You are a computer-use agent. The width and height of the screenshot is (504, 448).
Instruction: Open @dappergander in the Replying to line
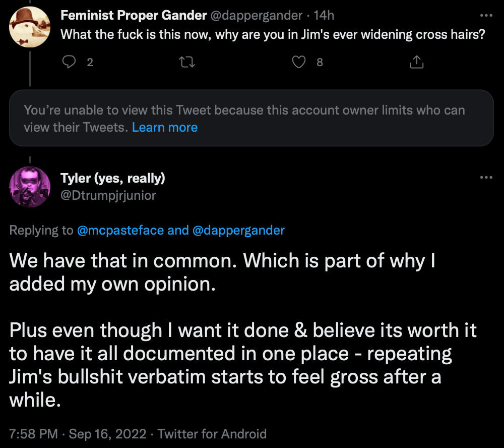(238, 231)
